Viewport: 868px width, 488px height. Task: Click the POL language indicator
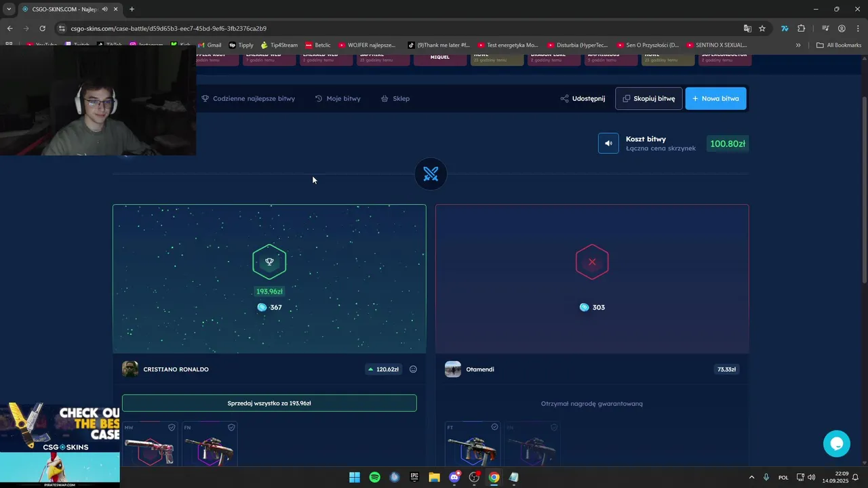point(783,477)
